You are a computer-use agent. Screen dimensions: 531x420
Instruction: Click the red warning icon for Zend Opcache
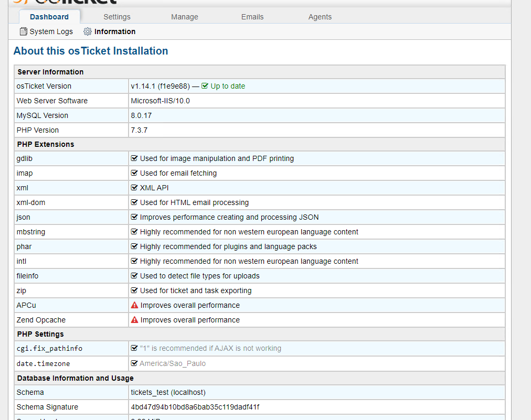[x=134, y=319]
